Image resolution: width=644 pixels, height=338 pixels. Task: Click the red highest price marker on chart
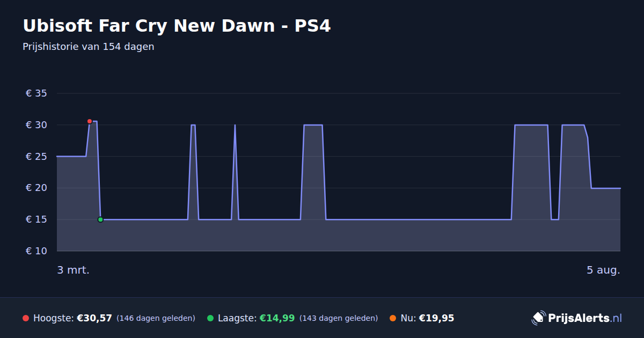[x=90, y=121]
